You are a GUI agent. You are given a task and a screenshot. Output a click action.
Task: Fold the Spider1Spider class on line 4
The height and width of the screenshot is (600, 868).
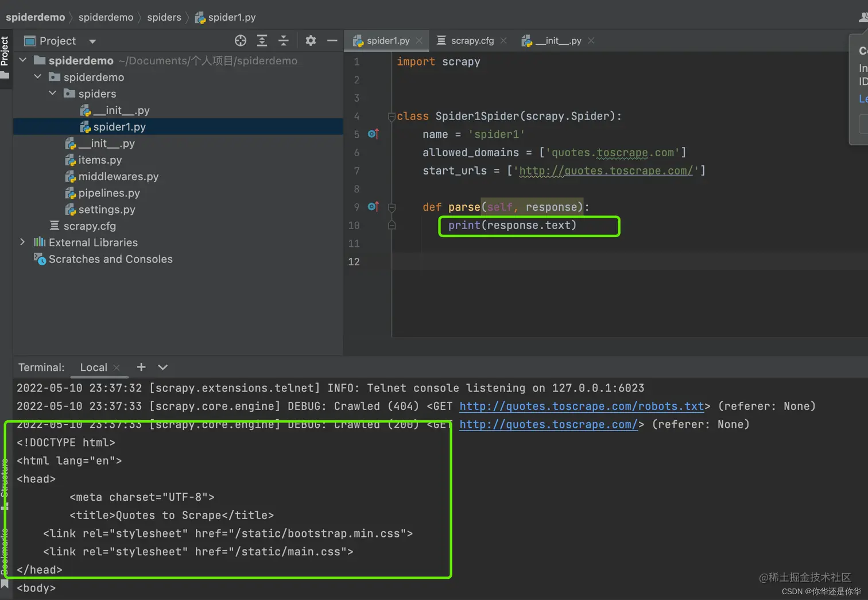(x=392, y=116)
